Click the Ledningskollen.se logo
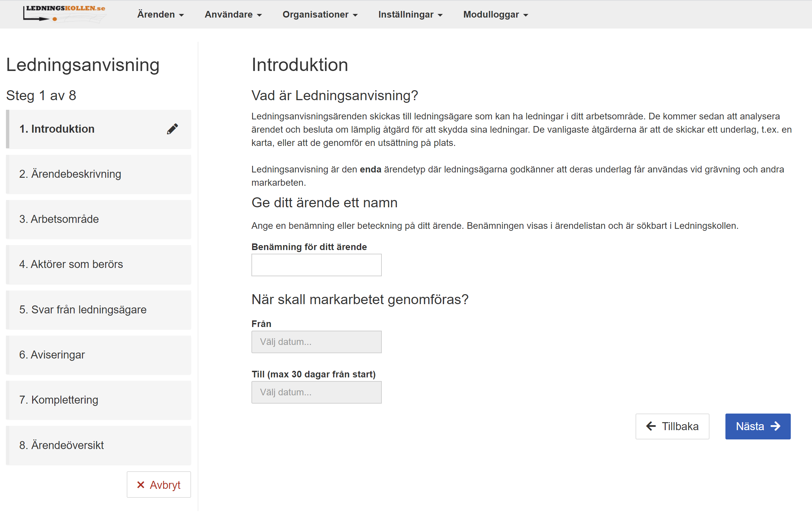This screenshot has height=522, width=812. 64,14
